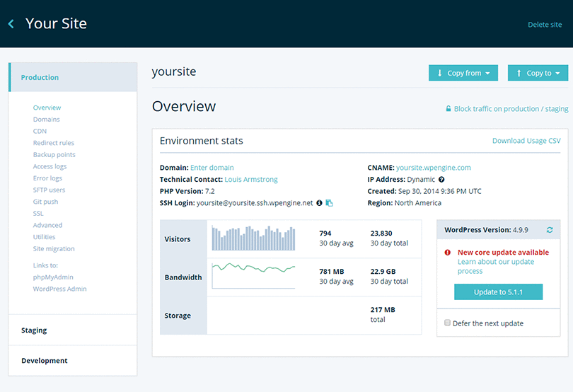Click the SSH login info icon
The image size is (573, 392).
(x=319, y=203)
